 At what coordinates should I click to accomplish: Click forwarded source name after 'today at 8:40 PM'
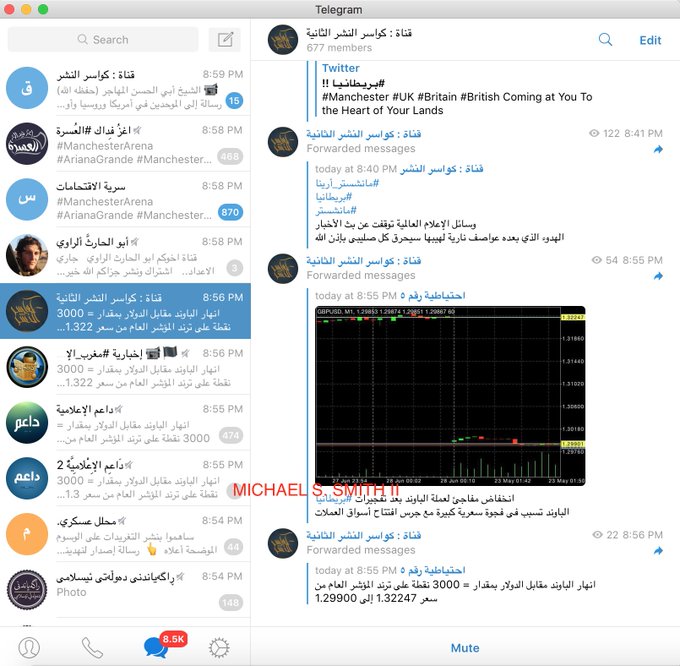click(441, 169)
